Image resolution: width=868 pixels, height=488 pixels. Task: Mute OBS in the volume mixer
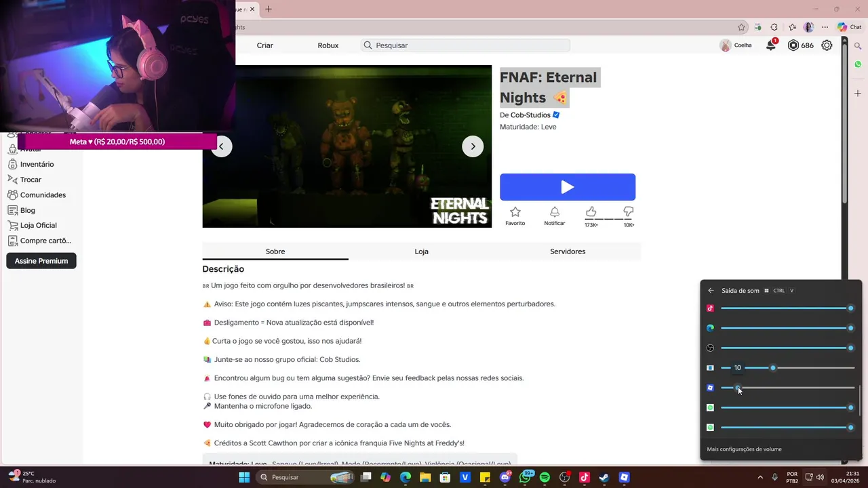click(710, 348)
